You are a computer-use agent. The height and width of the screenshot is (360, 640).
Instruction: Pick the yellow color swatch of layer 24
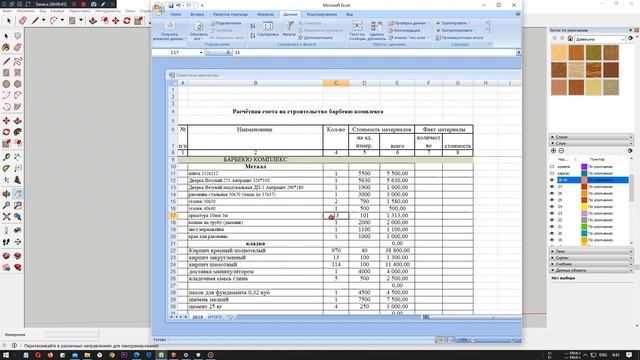[x=584, y=207]
